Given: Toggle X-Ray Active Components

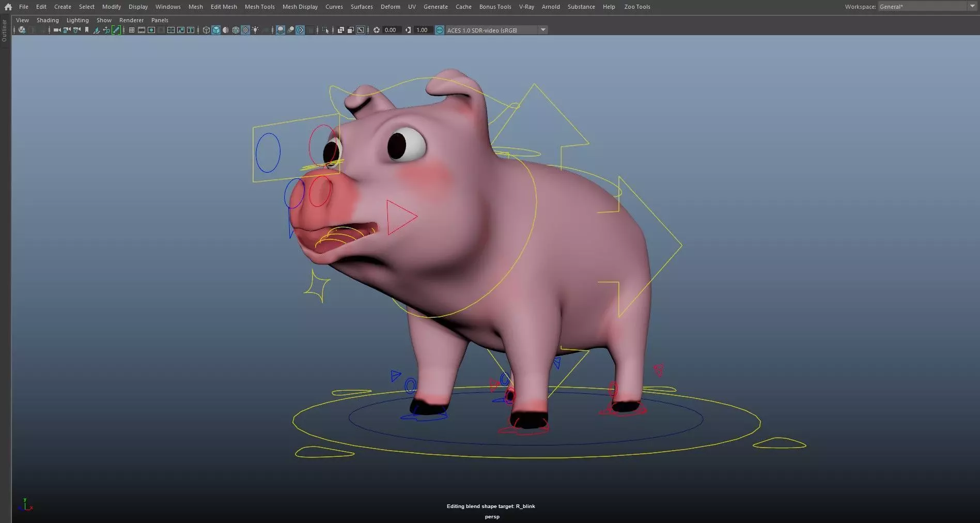Looking at the screenshot, I should [x=351, y=30].
